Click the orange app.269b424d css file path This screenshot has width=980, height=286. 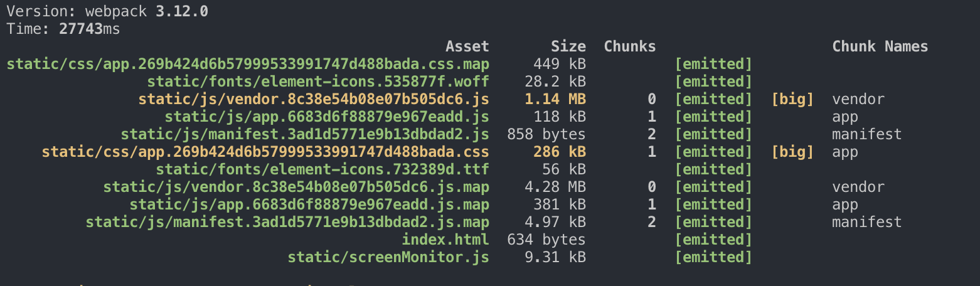(265, 152)
